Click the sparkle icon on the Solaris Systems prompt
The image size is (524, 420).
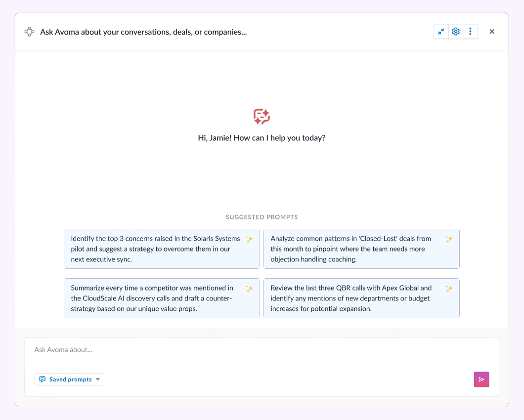coord(250,239)
